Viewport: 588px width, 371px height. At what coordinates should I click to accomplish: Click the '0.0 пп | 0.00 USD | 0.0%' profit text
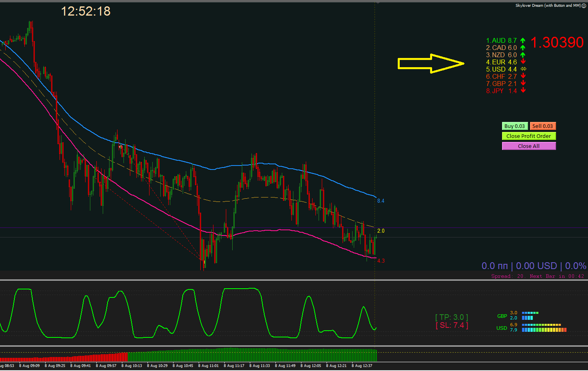(x=534, y=266)
